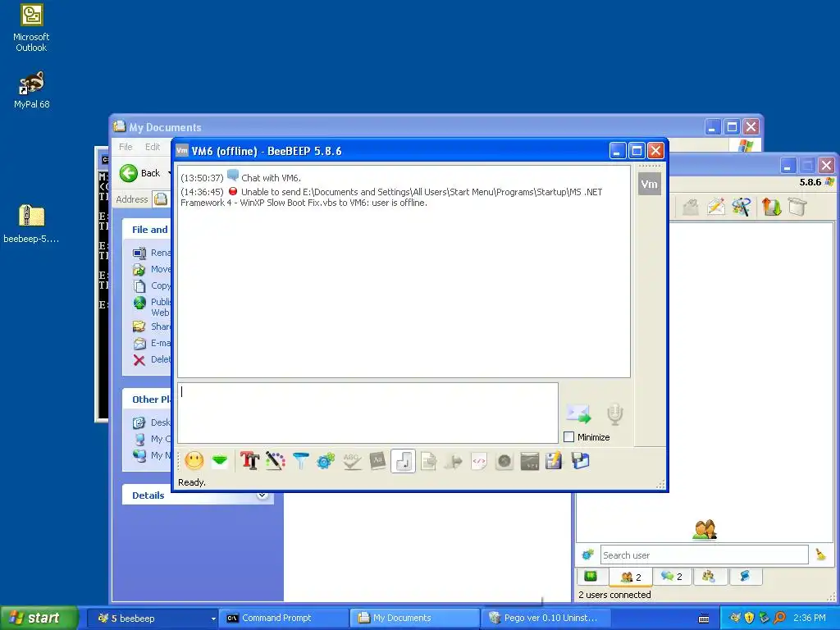
Task: Click the on-screen keyboard taskbar icon
Action: [x=704, y=619]
